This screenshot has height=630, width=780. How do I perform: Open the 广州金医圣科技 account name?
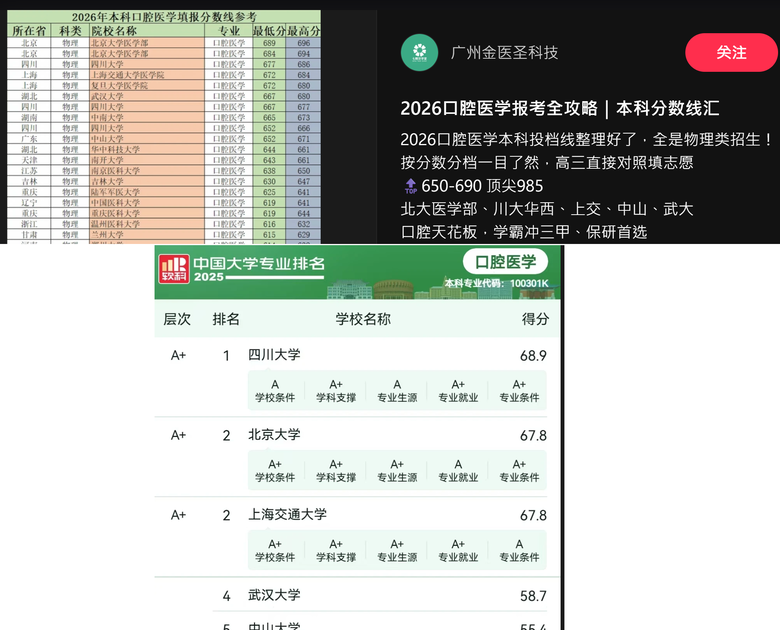click(x=504, y=52)
